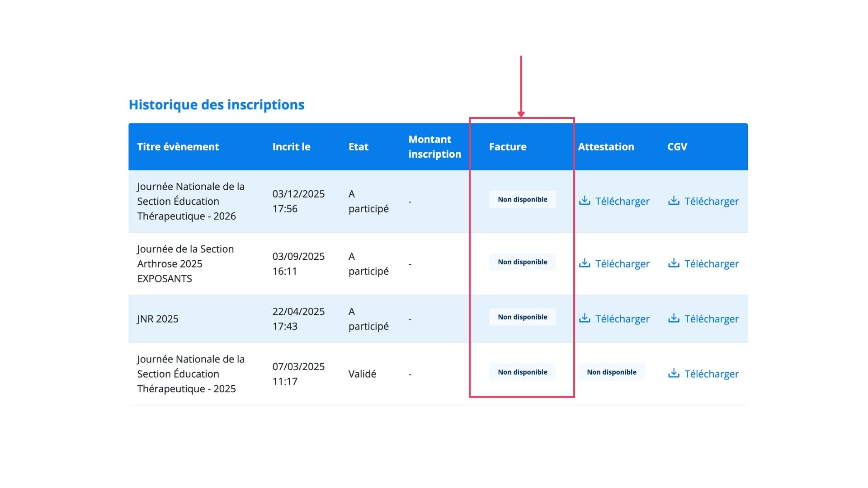
Task: Click A participé status in 03/12/2025 row
Action: coord(368,202)
